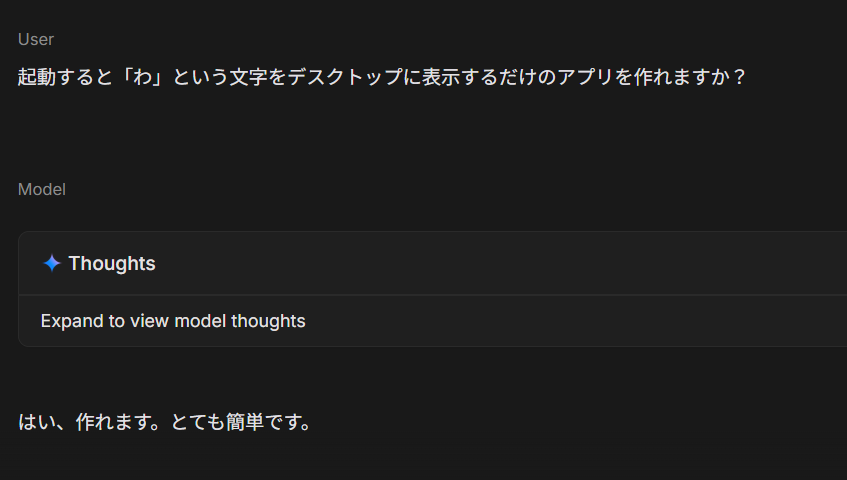847x480 pixels.
Task: Click the User role label
Action: 36,39
